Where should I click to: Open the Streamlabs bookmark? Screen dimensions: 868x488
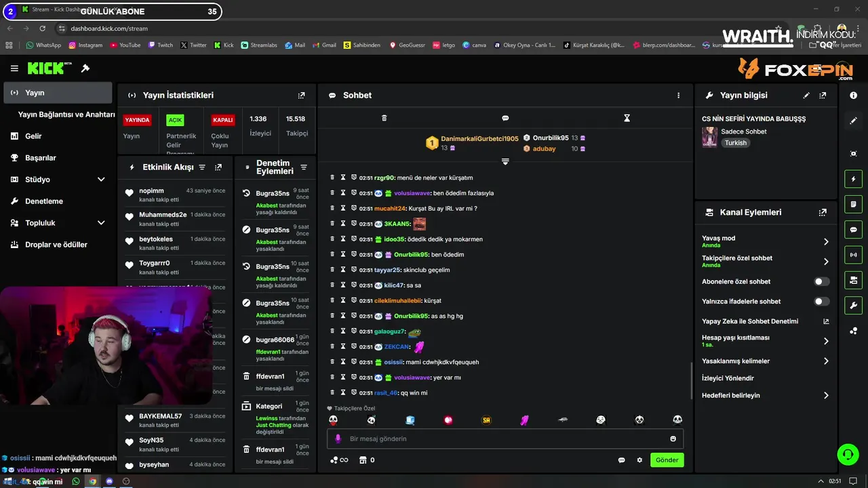click(259, 45)
